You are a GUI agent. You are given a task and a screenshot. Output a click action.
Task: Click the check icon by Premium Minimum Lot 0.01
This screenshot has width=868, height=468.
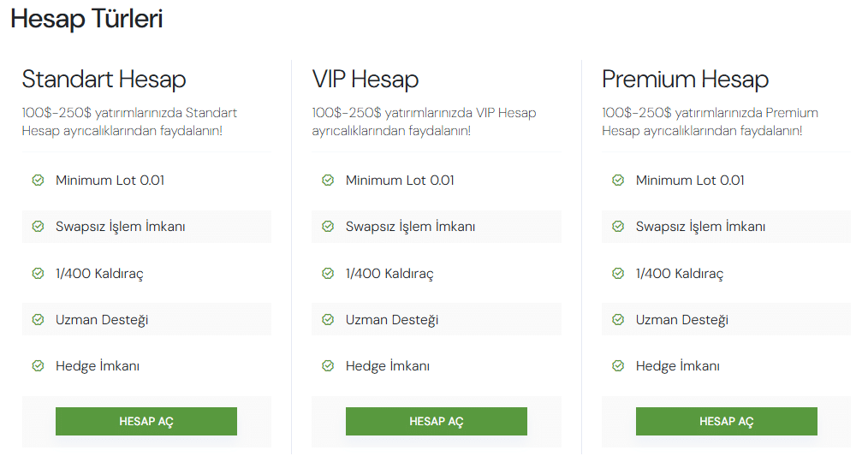click(618, 181)
